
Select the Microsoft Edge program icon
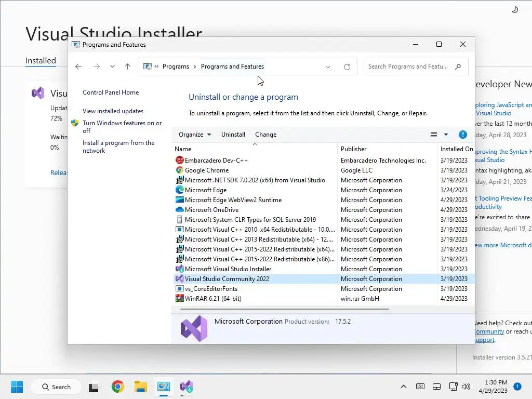pos(179,190)
